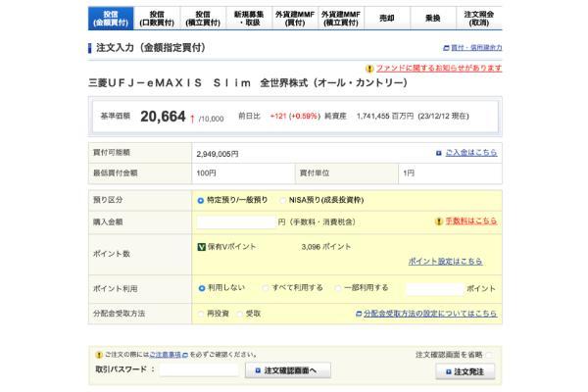
Task: Click the red up-arrow price icon
Action: click(x=192, y=119)
